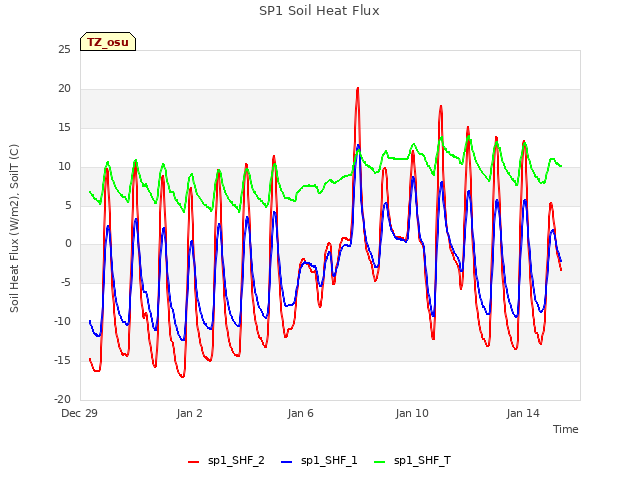640x480 pixels.
Task: Click the 0 y-axis tick label
Action: 68,244
